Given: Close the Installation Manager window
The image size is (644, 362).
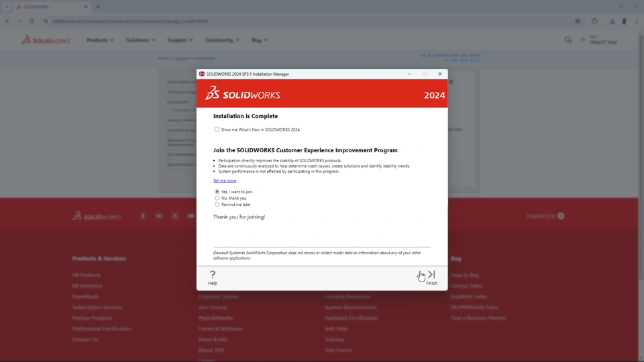Looking at the screenshot, I should [440, 74].
